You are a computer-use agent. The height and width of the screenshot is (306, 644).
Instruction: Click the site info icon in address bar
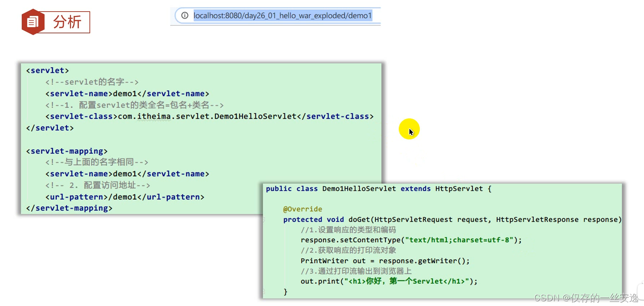(x=185, y=16)
